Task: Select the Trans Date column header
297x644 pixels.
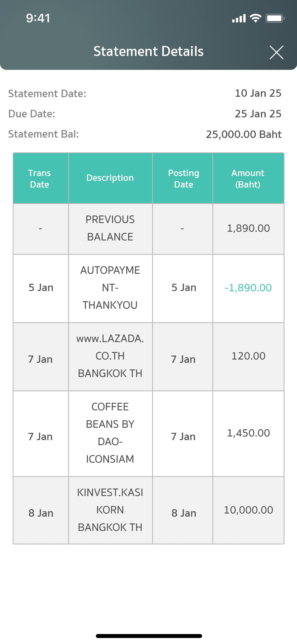Action: pyautogui.click(x=40, y=178)
